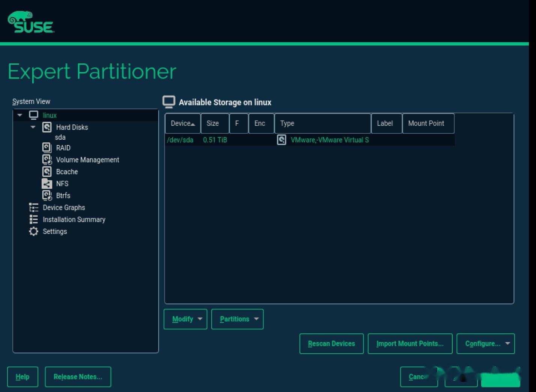
Task: Sort the table by the Device column
Action: point(182,123)
